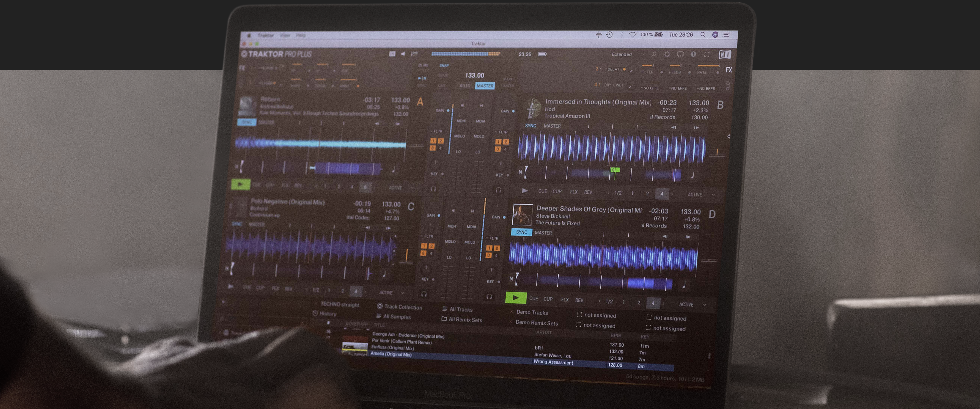This screenshot has width=980, height=409.
Task: Open the audio recorder icon below FX
Action: (x=728, y=86)
